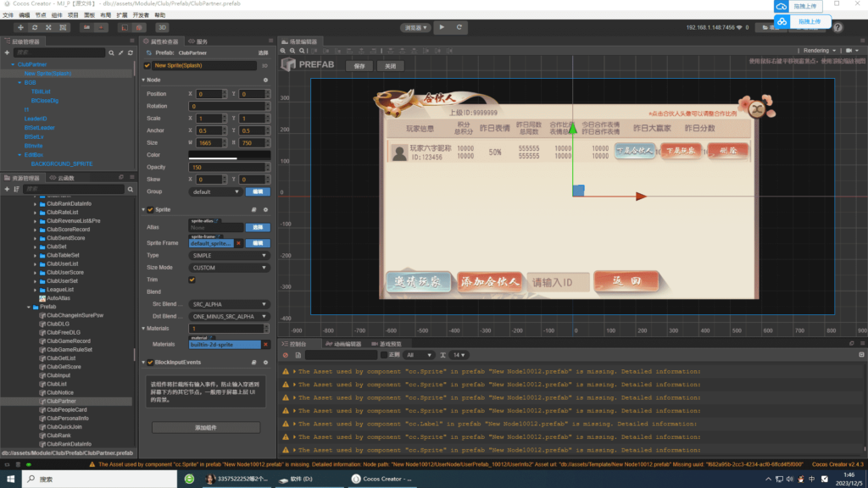Image resolution: width=868 pixels, height=488 pixels.
Task: Click the refresh preview icon next to play
Action: (459, 27)
